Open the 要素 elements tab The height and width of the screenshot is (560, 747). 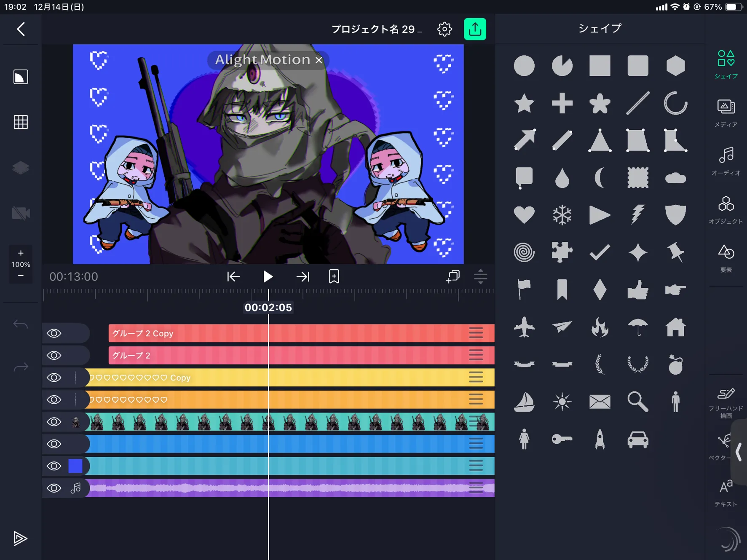(x=726, y=258)
